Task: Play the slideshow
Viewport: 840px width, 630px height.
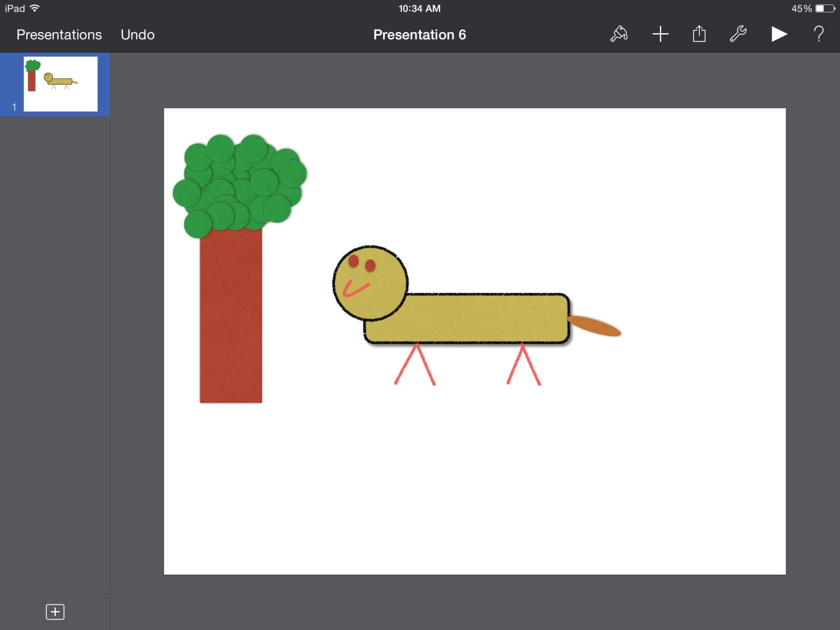Action: tap(779, 34)
